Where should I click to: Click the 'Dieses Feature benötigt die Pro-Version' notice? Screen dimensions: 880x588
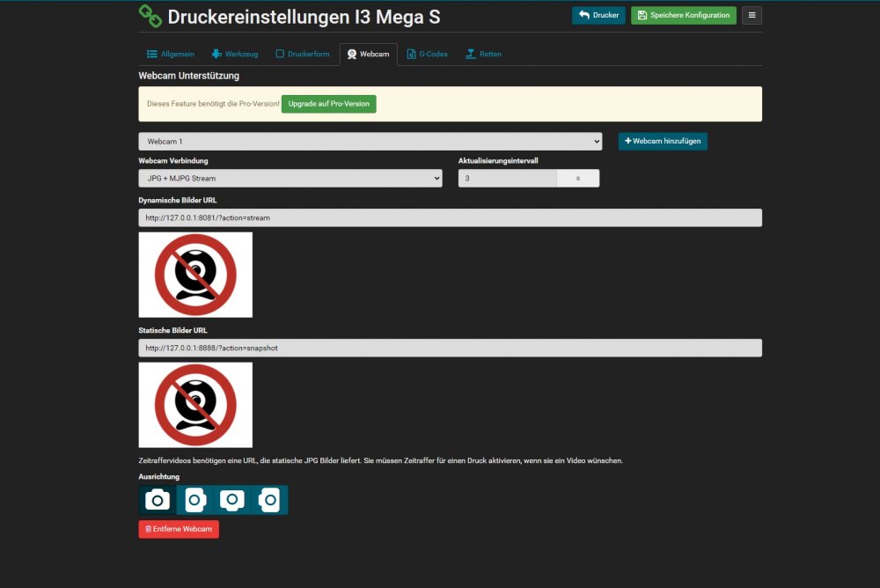coord(213,104)
